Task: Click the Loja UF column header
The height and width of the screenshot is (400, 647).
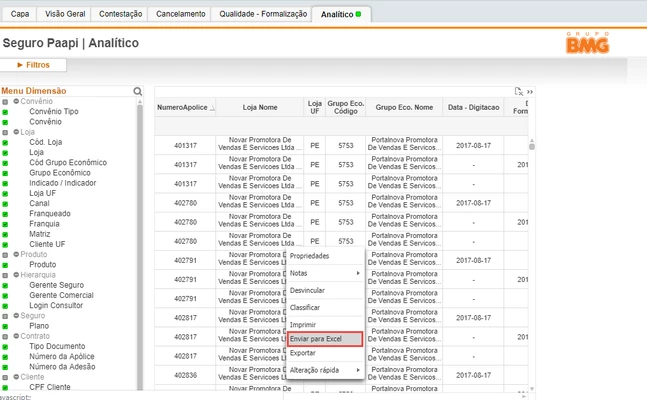Action: pos(314,107)
